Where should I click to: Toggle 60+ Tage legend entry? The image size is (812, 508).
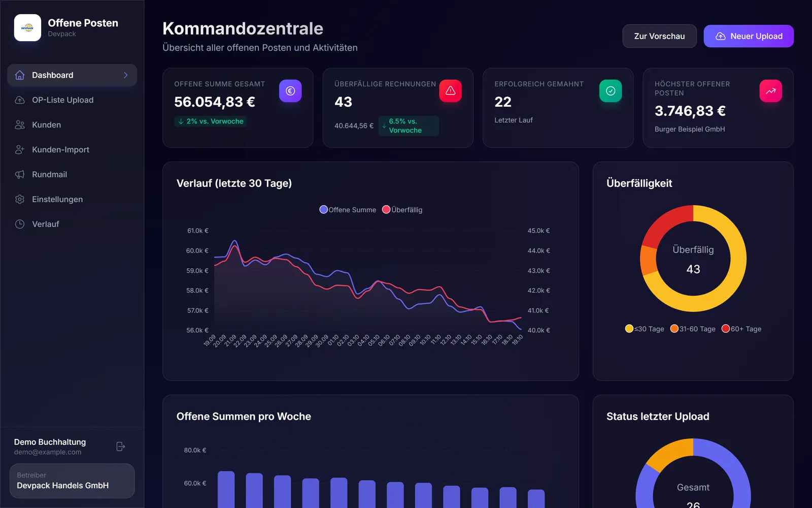[741, 329]
